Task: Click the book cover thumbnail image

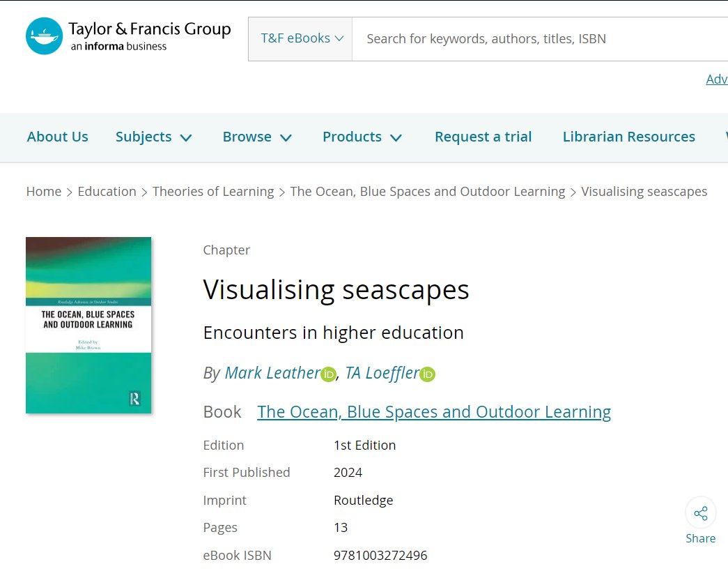Action: coord(88,326)
